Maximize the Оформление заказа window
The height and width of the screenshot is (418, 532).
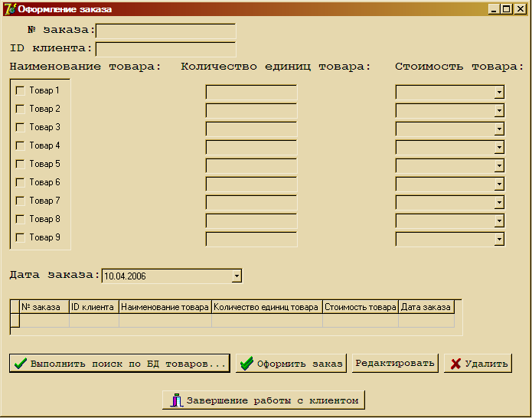(x=506, y=9)
